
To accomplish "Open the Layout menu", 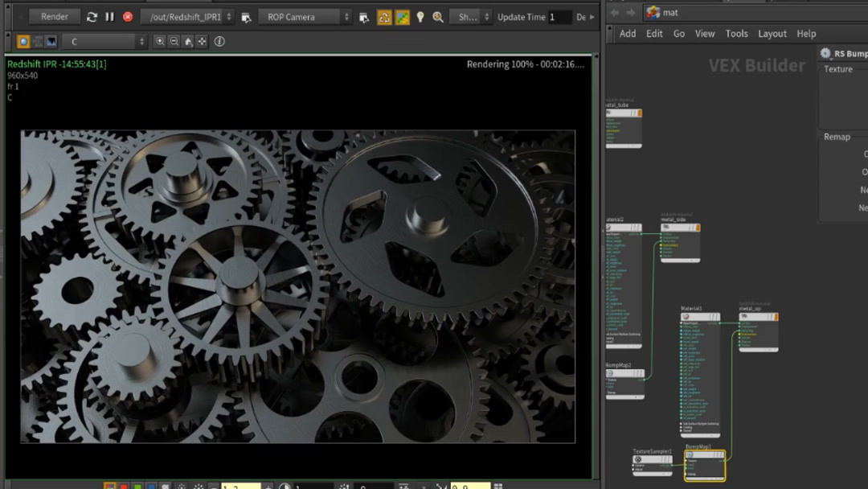I will point(772,34).
